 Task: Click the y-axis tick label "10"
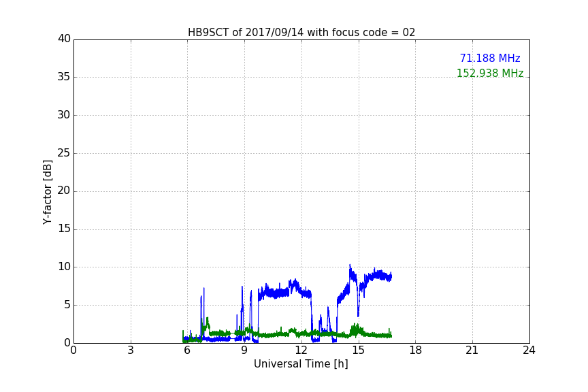click(x=64, y=267)
